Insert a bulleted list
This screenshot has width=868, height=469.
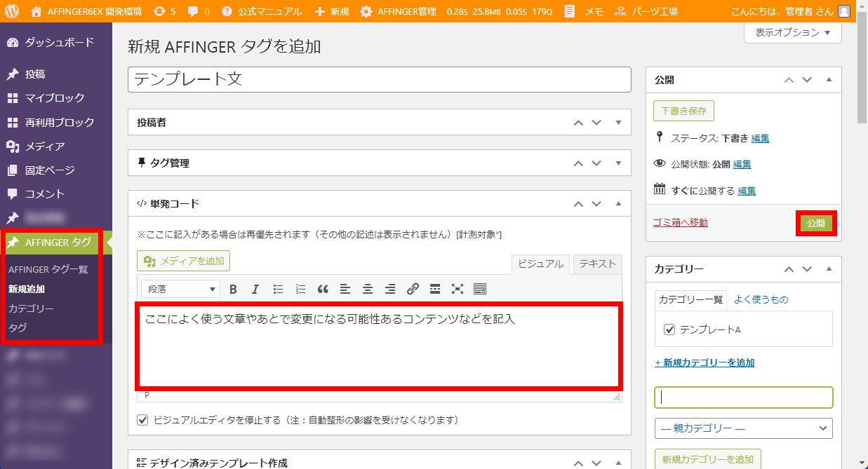point(278,289)
